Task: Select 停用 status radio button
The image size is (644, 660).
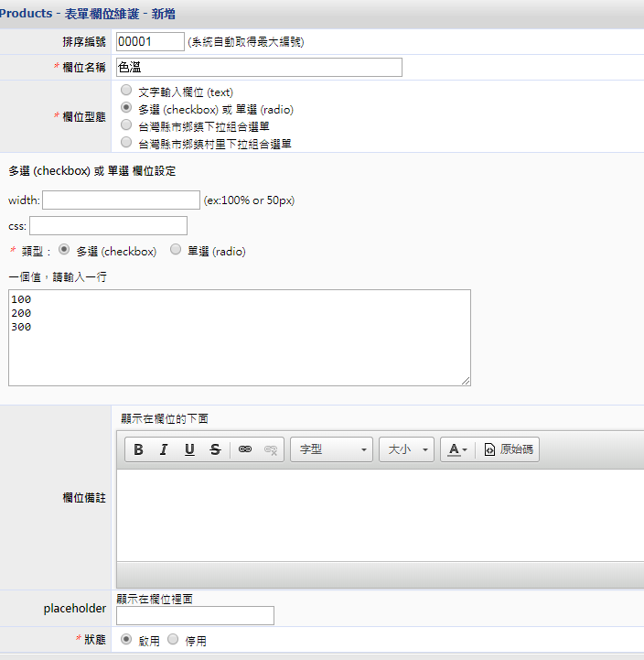Action: (x=173, y=640)
